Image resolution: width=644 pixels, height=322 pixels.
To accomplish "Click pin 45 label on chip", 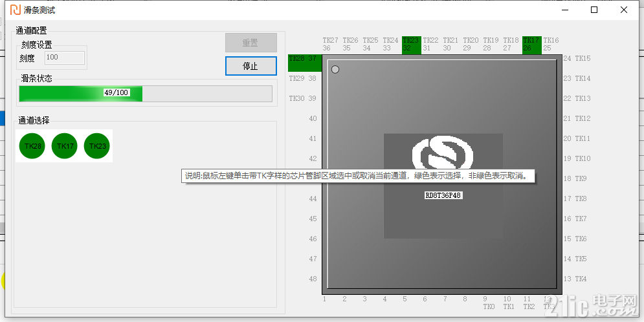I will click(x=313, y=219).
